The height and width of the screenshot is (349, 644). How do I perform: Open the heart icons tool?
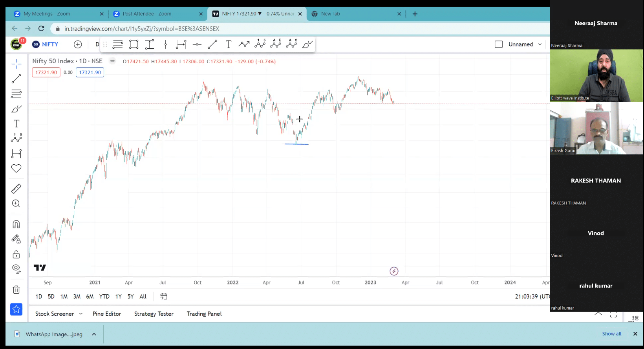(x=16, y=169)
